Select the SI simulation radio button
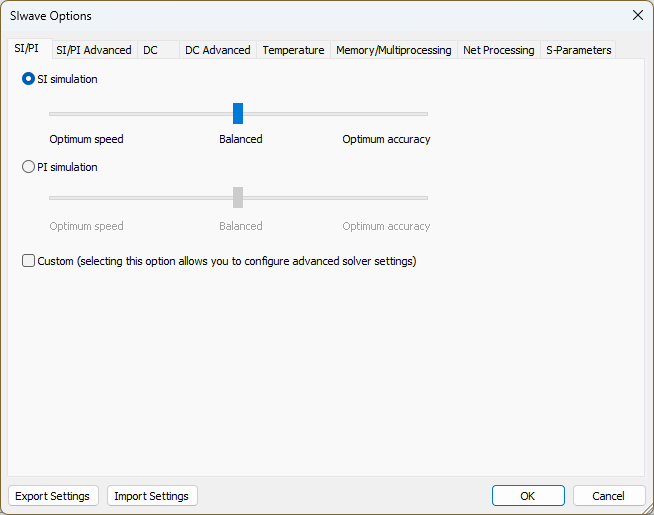654x515 pixels. pos(29,79)
